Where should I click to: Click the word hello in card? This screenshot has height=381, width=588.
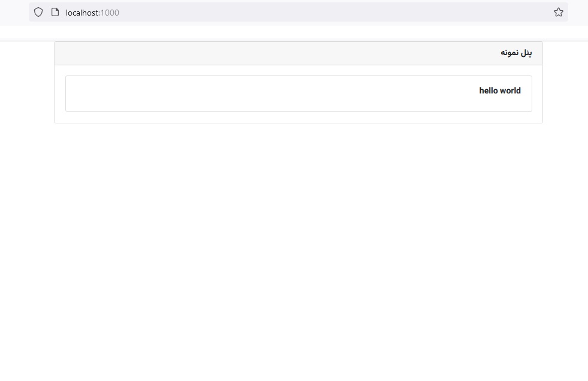pos(489,90)
